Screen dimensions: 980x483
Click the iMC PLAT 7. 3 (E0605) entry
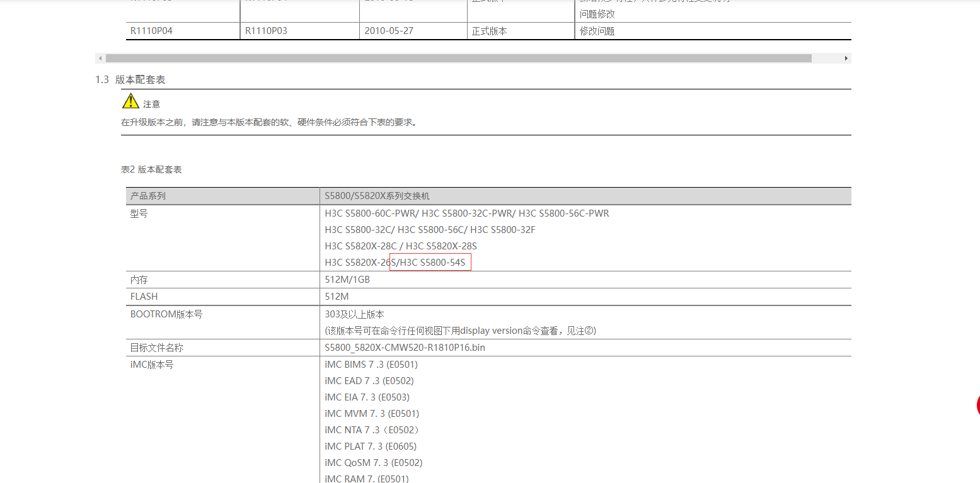coord(371,446)
